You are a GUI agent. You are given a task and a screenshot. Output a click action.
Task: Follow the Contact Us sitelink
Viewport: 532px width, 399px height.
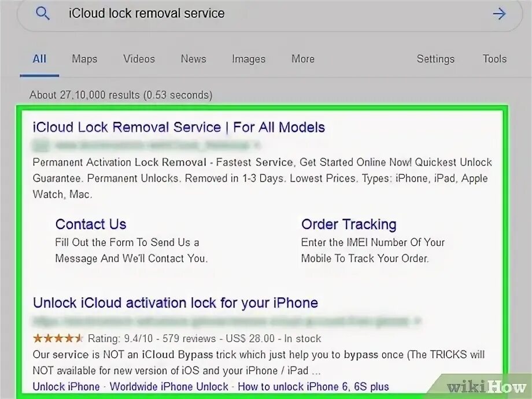pyautogui.click(x=91, y=224)
